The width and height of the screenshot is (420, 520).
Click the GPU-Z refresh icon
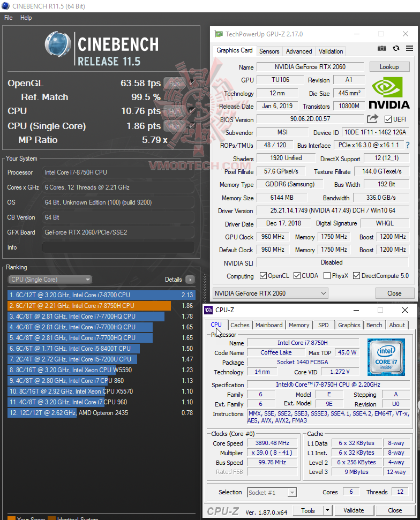pyautogui.click(x=396, y=48)
